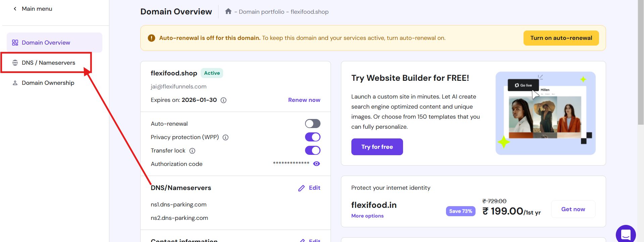Click the page vertical scrollbar
644x242 pixels.
[641, 62]
